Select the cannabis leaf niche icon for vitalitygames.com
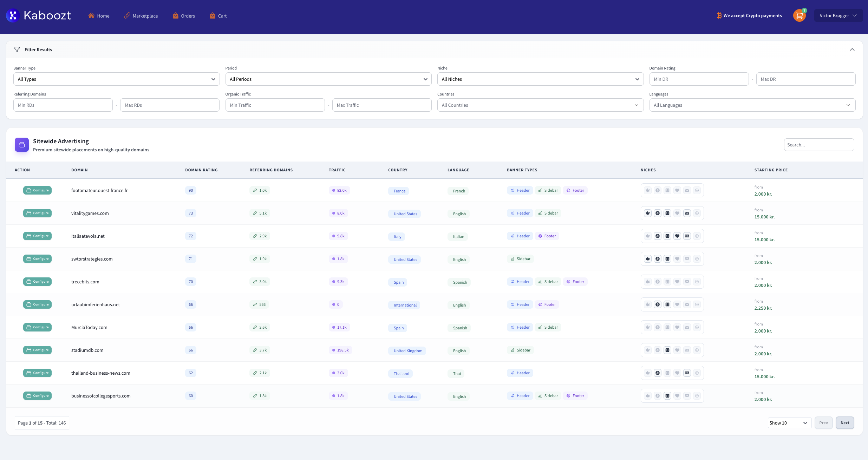 click(x=647, y=213)
